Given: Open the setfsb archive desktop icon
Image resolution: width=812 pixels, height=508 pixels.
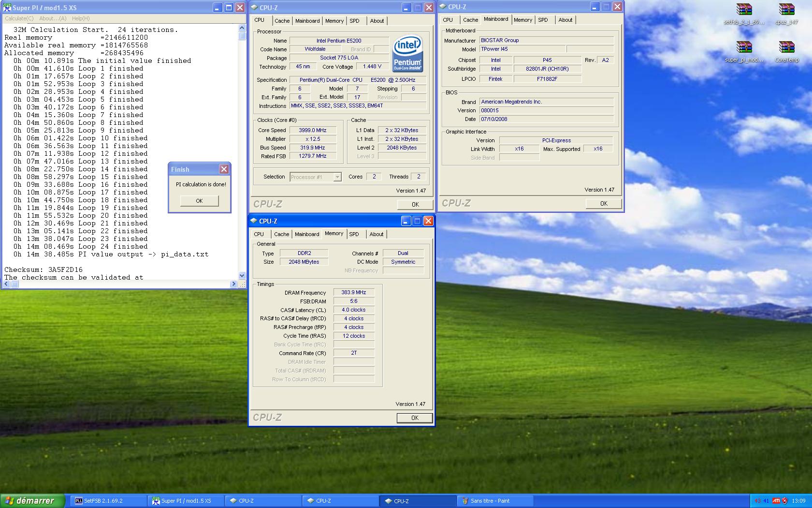Looking at the screenshot, I should (x=744, y=14).
